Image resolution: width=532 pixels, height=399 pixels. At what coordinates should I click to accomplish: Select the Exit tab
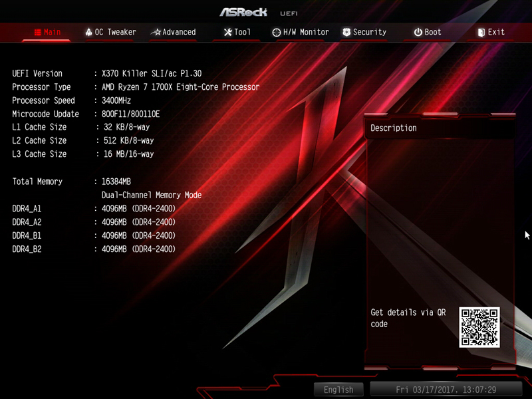(491, 32)
